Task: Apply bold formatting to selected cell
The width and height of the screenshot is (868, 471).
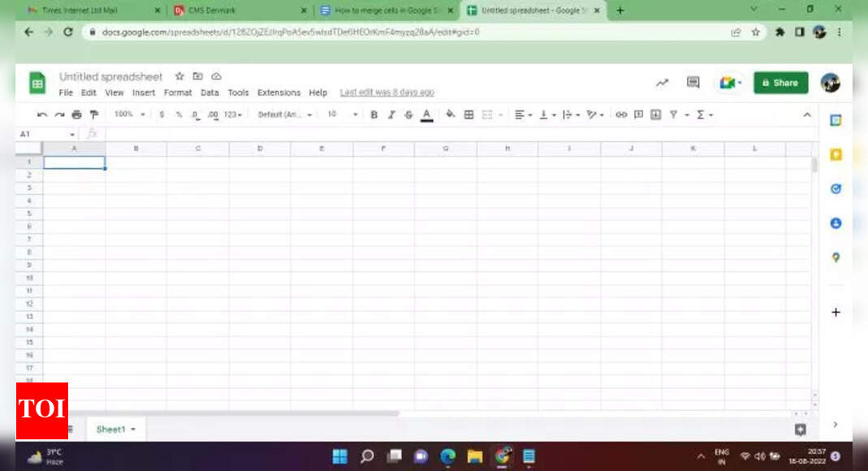Action: coord(373,115)
